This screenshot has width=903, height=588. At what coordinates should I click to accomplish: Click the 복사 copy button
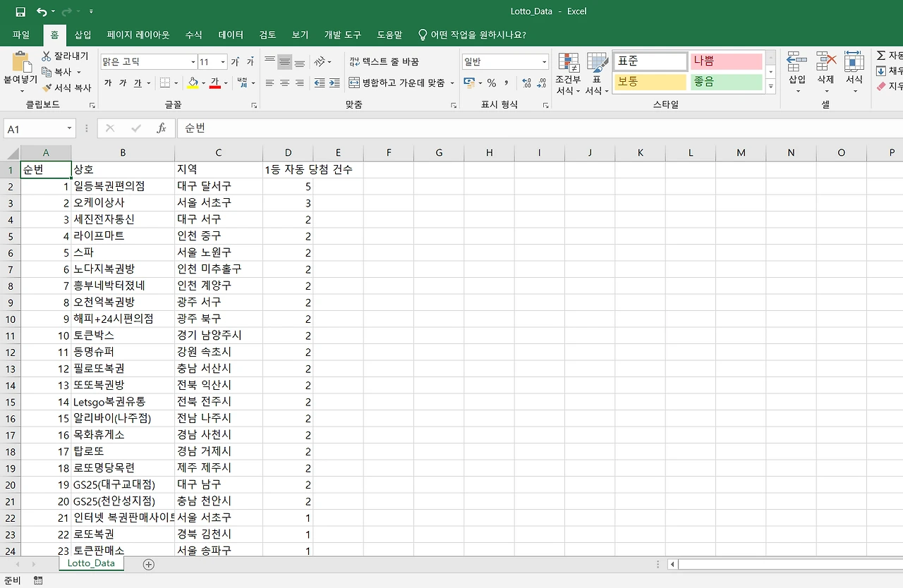pyautogui.click(x=57, y=72)
